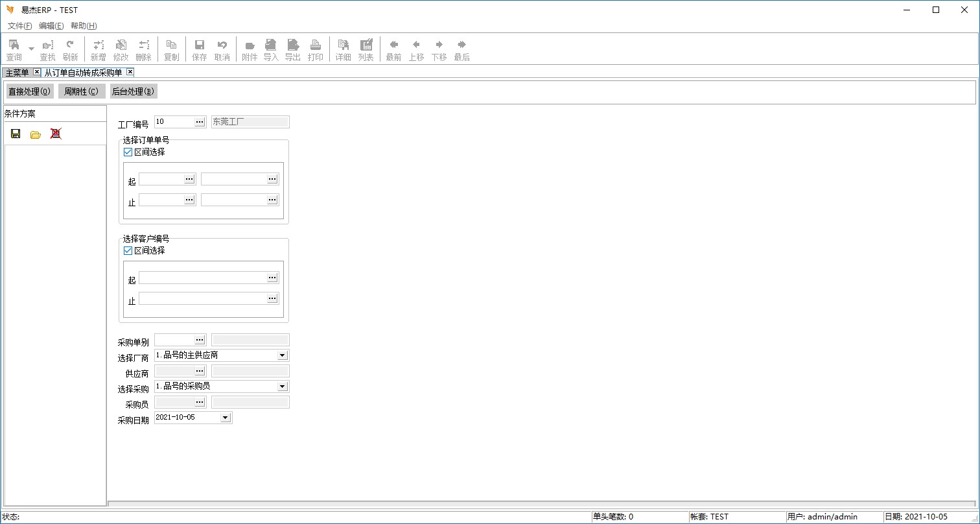Open the 文件(F) menu
The width and height of the screenshot is (980, 524).
tap(19, 26)
